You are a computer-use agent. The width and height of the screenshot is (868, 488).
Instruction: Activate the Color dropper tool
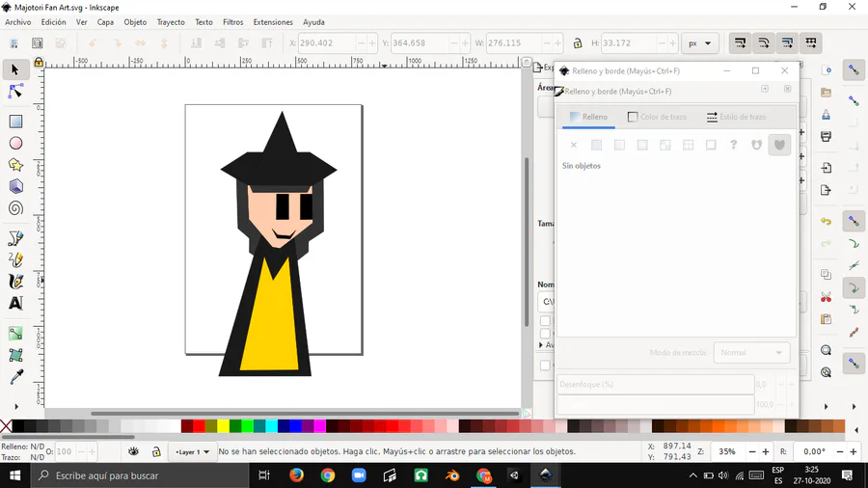[x=15, y=377]
